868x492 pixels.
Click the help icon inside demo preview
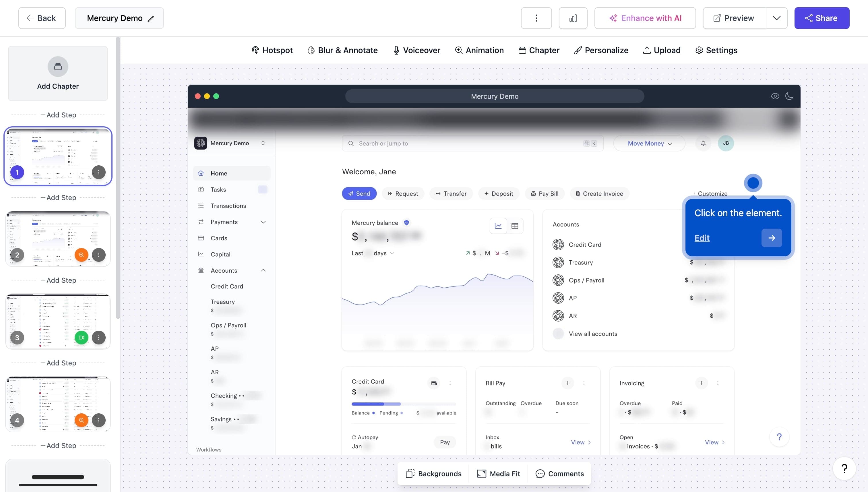click(x=779, y=437)
